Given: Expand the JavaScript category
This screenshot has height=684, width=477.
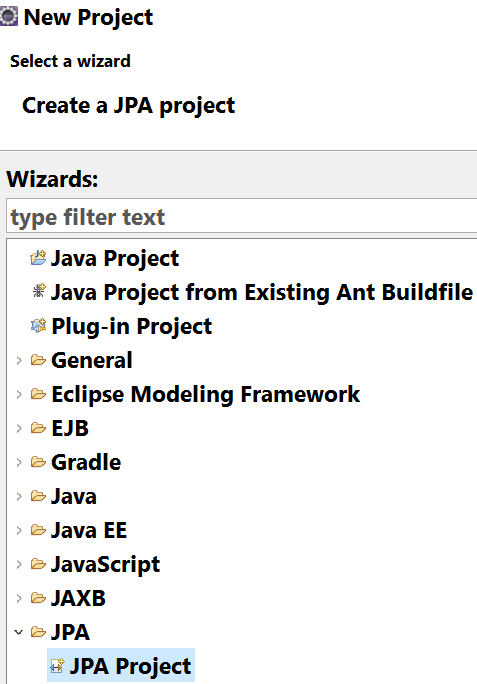Looking at the screenshot, I should pyautogui.click(x=19, y=564).
